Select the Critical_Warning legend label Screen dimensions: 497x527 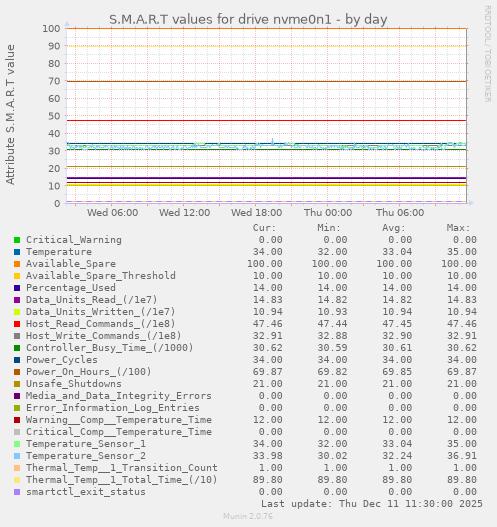click(74, 240)
